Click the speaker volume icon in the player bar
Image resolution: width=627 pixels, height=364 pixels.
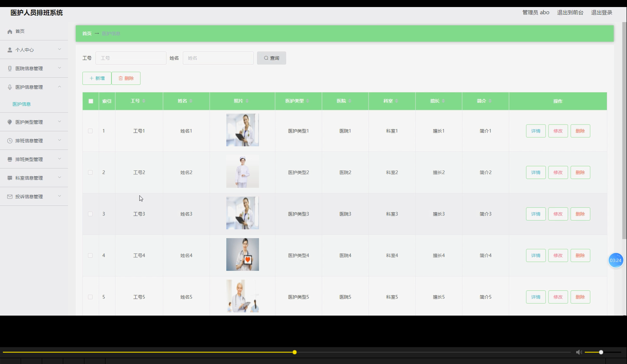tap(579, 352)
